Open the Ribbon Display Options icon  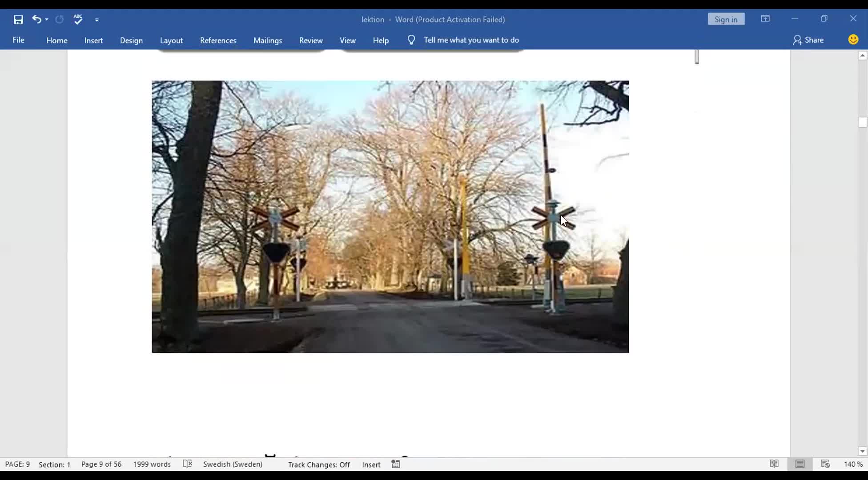765,19
